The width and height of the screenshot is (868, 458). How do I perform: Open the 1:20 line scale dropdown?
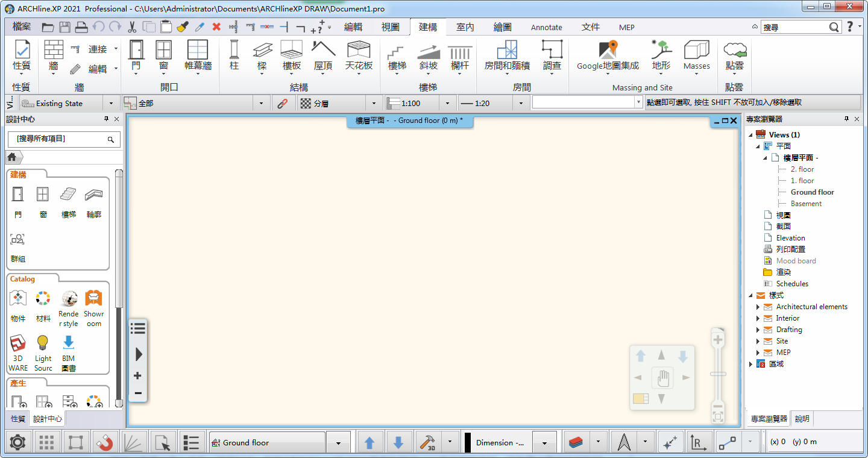tap(521, 104)
